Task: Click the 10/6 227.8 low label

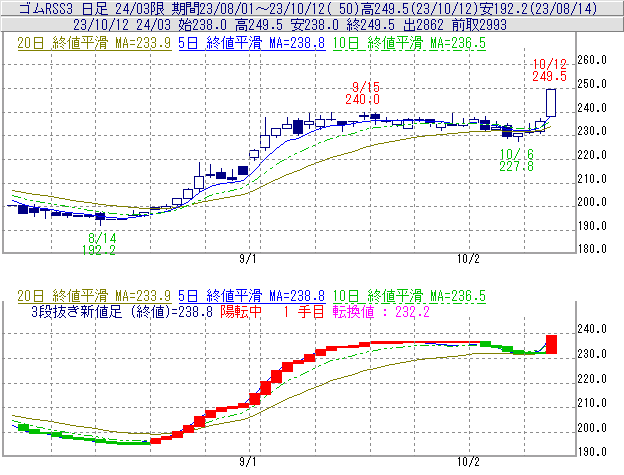Action: (x=517, y=160)
